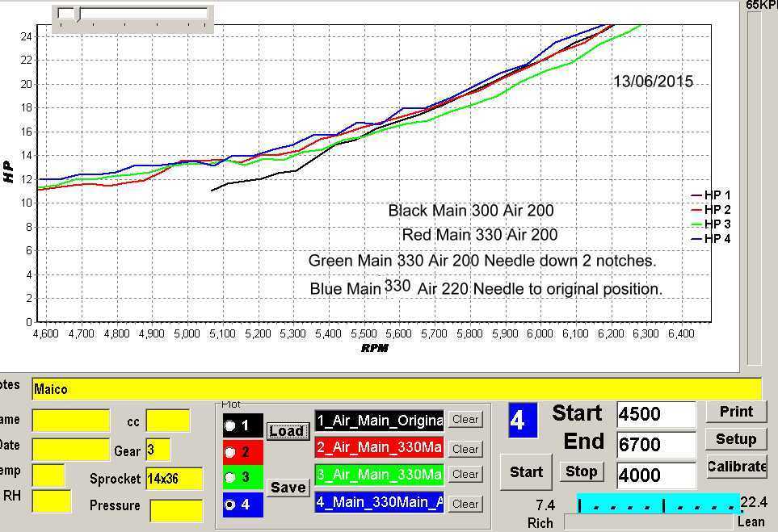Image resolution: width=778 pixels, height=532 pixels.
Task: Select plot radio button 4 (blue)
Action: click(231, 505)
